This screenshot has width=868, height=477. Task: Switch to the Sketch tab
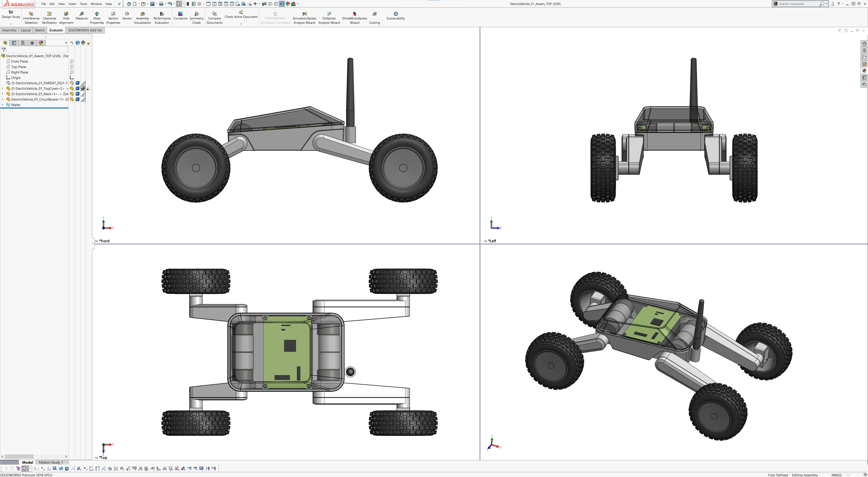(x=40, y=30)
